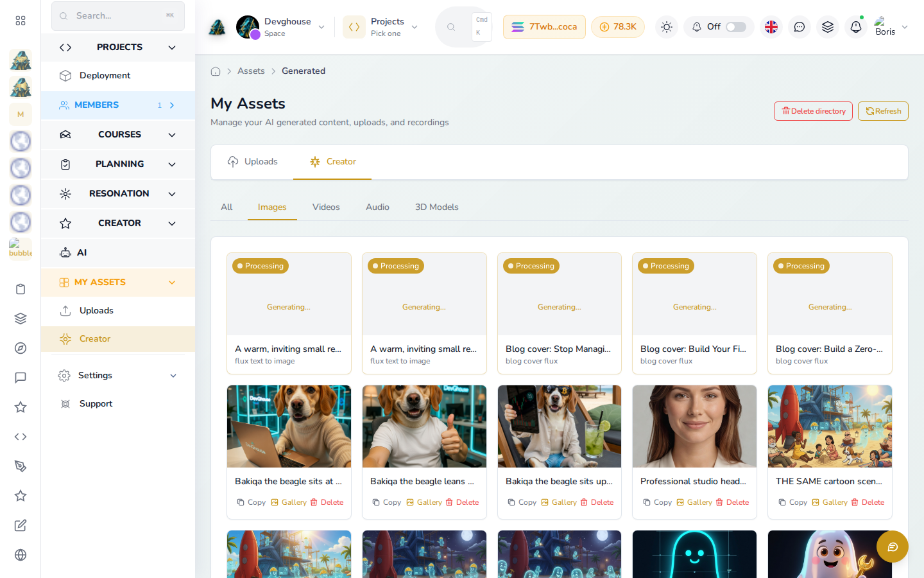Click the edit note icon in left rail

point(21,525)
